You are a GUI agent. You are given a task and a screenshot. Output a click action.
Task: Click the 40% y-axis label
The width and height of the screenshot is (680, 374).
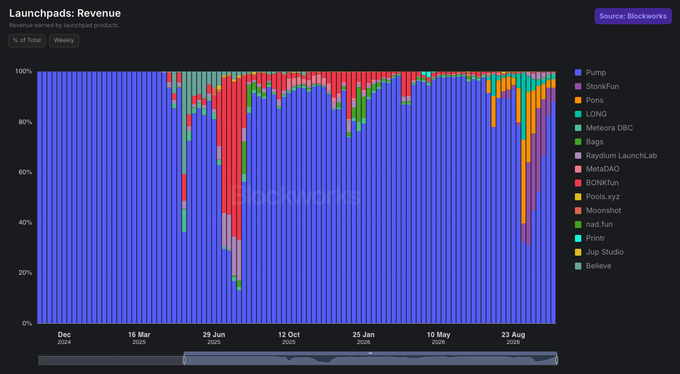tap(26, 223)
